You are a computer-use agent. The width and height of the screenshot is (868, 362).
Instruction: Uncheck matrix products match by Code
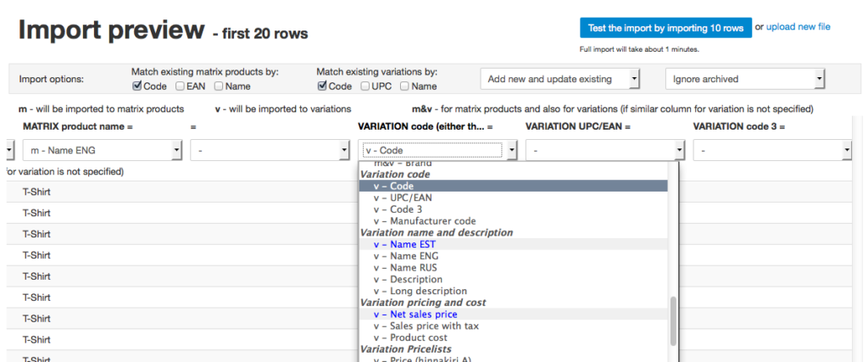[x=136, y=86]
